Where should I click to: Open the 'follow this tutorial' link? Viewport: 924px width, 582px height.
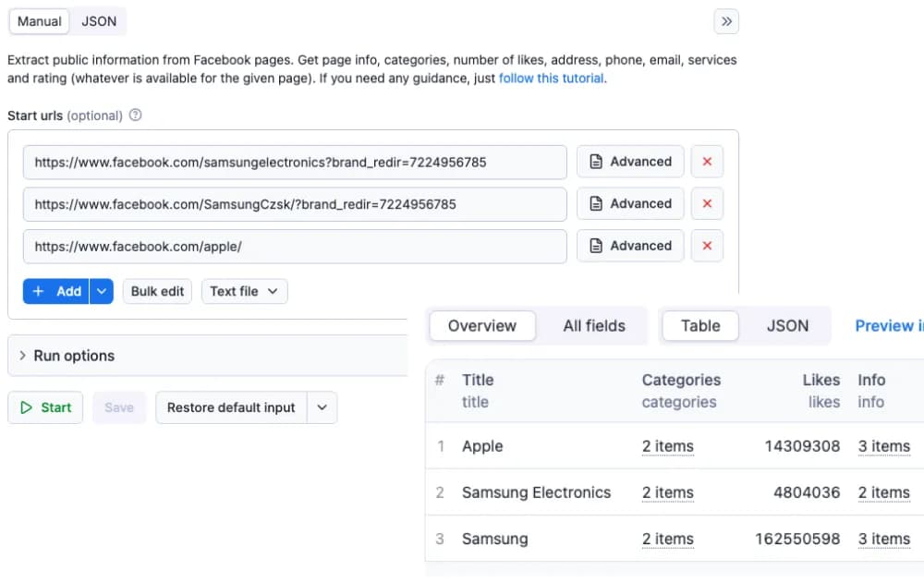coord(552,79)
